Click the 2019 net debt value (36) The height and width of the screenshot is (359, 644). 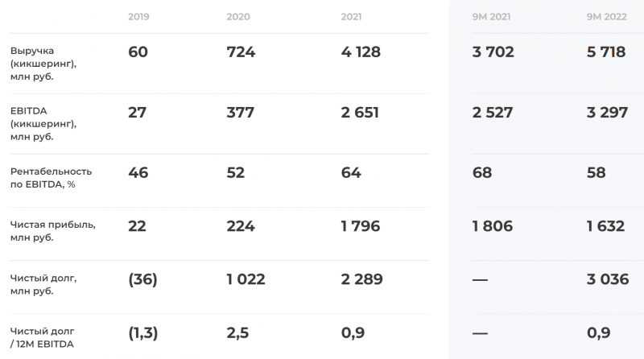click(x=143, y=280)
